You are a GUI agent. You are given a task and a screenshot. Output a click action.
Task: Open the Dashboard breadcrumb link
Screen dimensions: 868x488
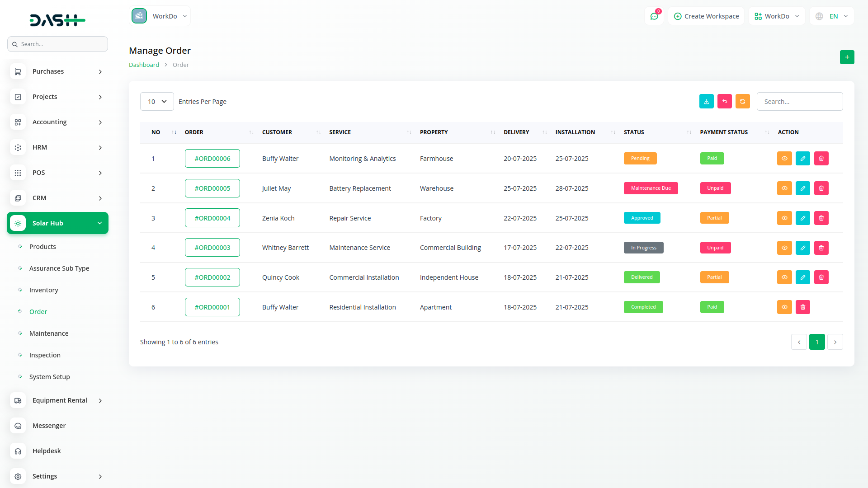click(x=144, y=65)
